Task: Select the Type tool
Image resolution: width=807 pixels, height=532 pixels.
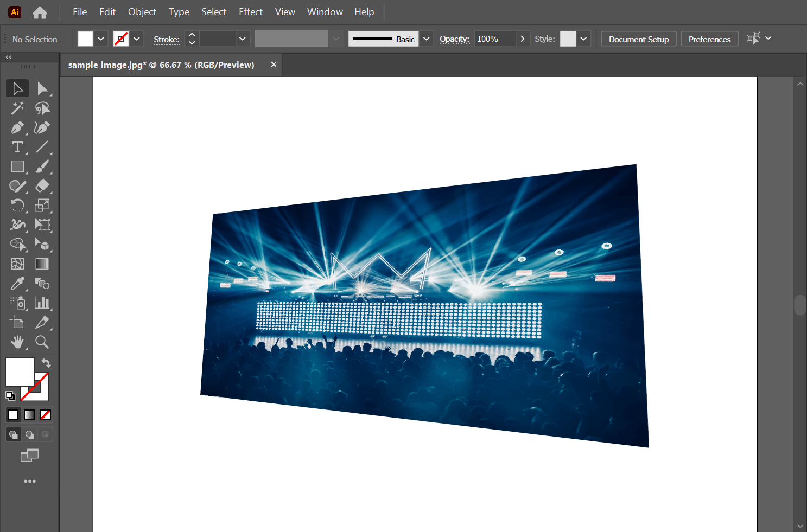Action: pos(17,147)
